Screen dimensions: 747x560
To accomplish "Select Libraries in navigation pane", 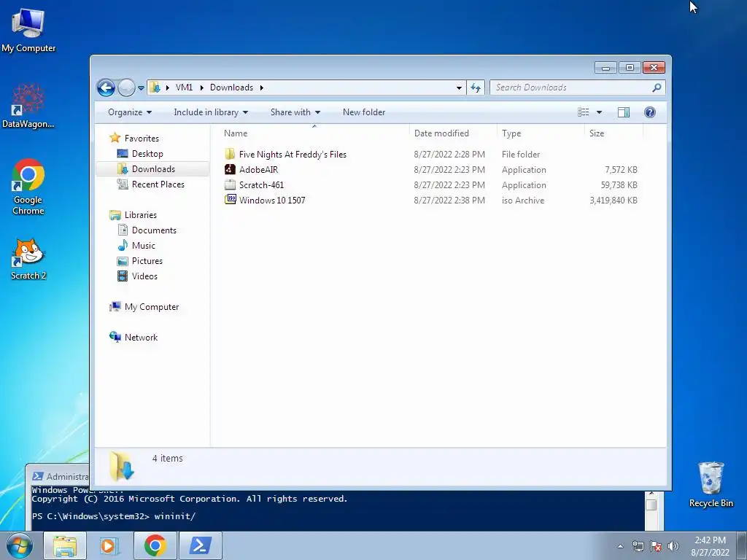I will tap(141, 215).
